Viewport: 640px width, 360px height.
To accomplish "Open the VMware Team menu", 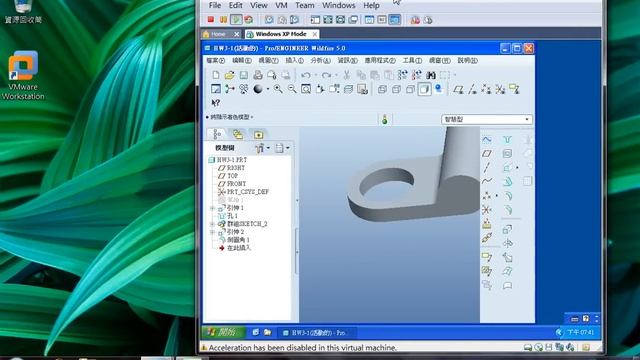I will (x=304, y=5).
